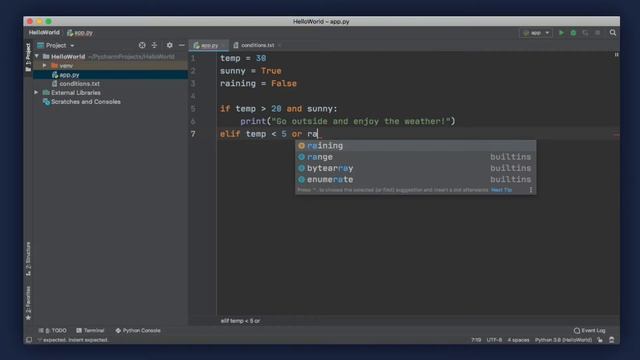Click line number 1 in the gutter
Image resolution: width=640 pixels, height=360 pixels.
[193, 58]
